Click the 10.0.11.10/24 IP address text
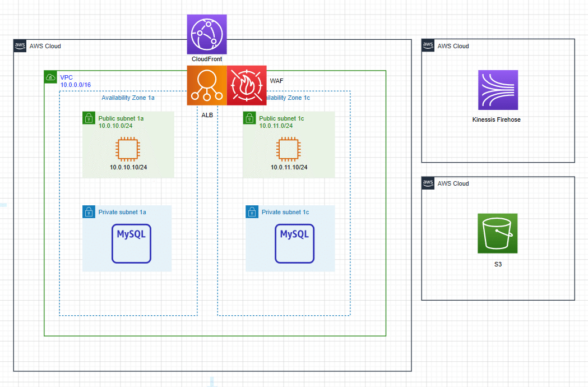This screenshot has height=387, width=588. pos(289,167)
